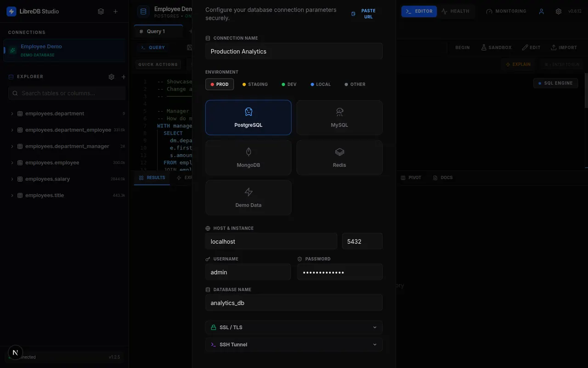
Task: Click plus icon next to Explorer gear
Action: pyautogui.click(x=123, y=77)
